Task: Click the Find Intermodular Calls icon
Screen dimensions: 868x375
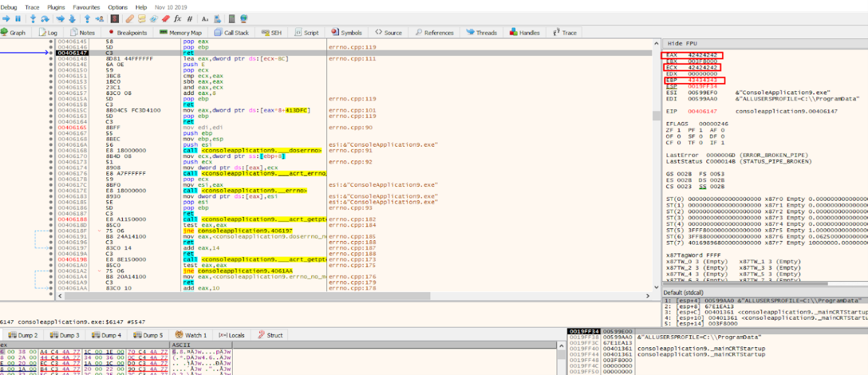Action: pyautogui.click(x=217, y=19)
